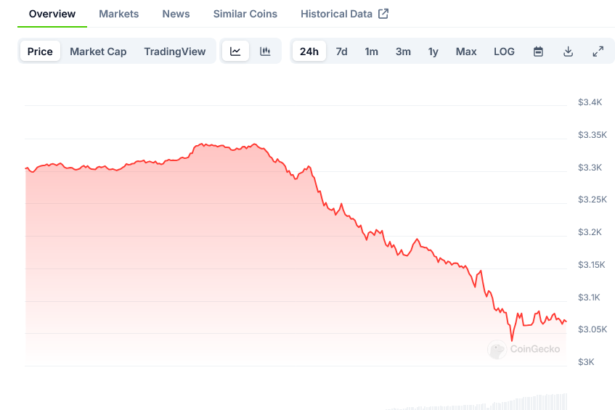The width and height of the screenshot is (615, 410).
Task: Open the News tab
Action: (x=176, y=14)
